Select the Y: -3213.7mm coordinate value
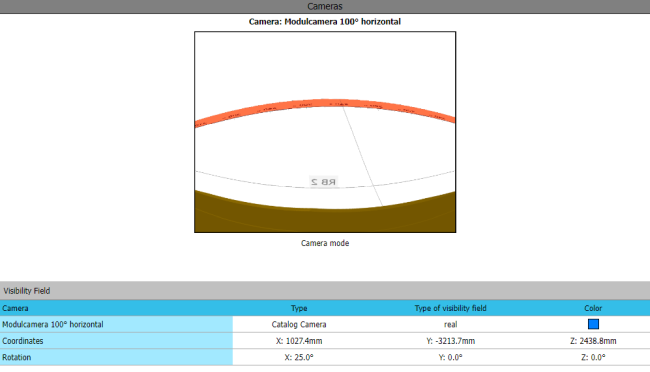The width and height of the screenshot is (650, 372). pos(450,341)
